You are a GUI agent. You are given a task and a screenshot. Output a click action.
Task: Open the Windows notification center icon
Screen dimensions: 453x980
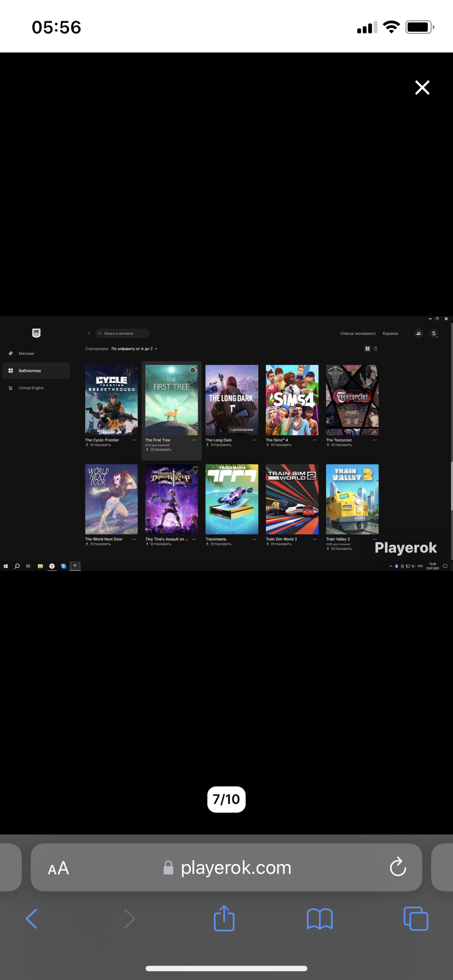[x=445, y=566]
